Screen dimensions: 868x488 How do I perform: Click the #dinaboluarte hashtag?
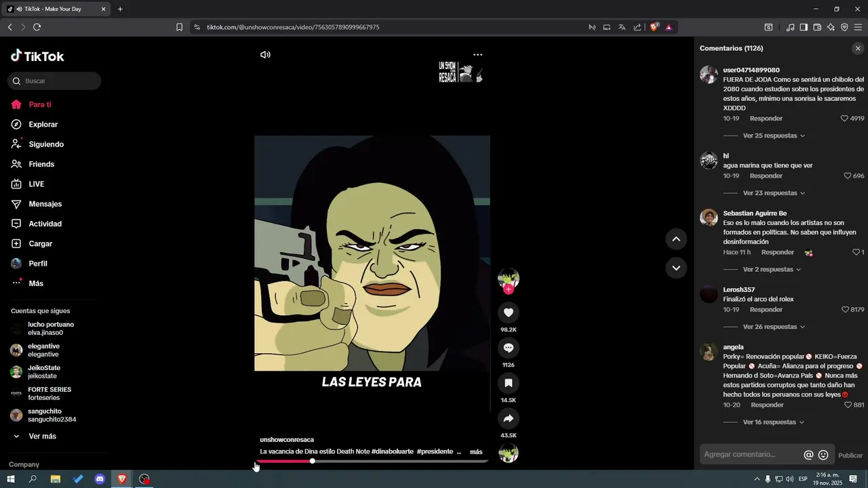coord(393,452)
